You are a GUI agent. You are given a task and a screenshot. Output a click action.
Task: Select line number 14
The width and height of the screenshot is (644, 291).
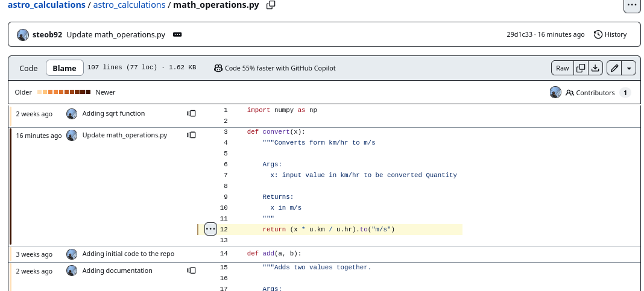224,253
